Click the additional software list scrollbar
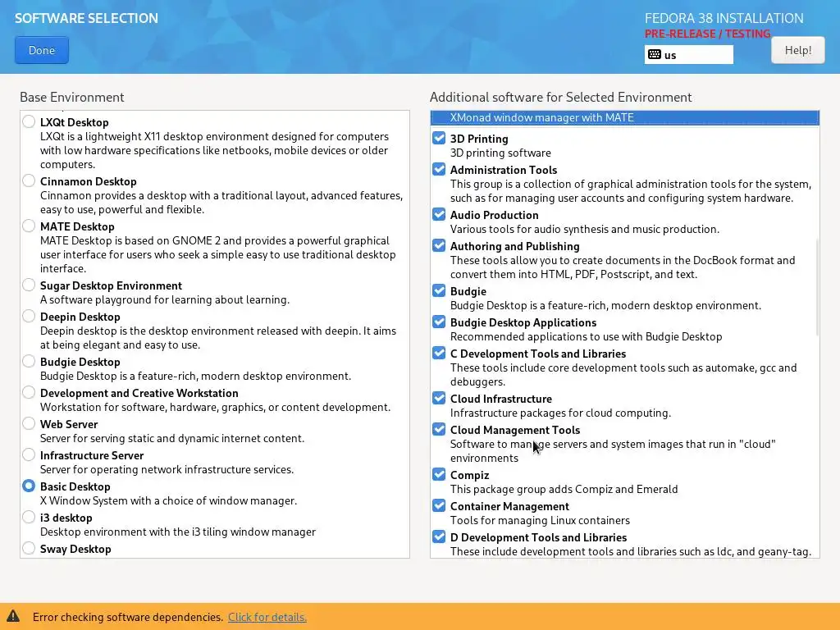 817,287
